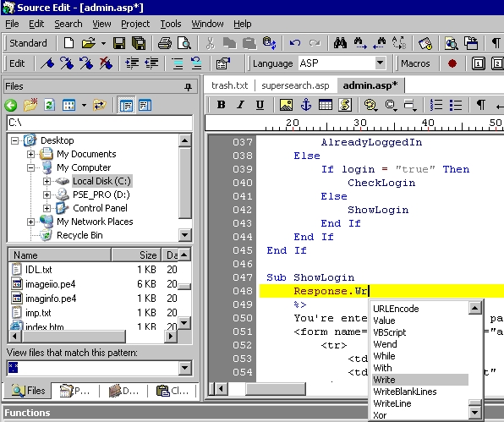Click the Redo arrow icon
This screenshot has height=422, width=504.
click(x=315, y=43)
